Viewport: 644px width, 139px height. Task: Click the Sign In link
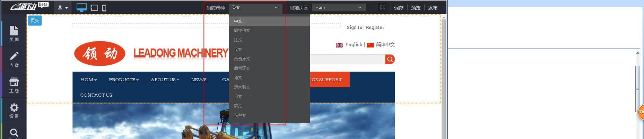click(354, 27)
